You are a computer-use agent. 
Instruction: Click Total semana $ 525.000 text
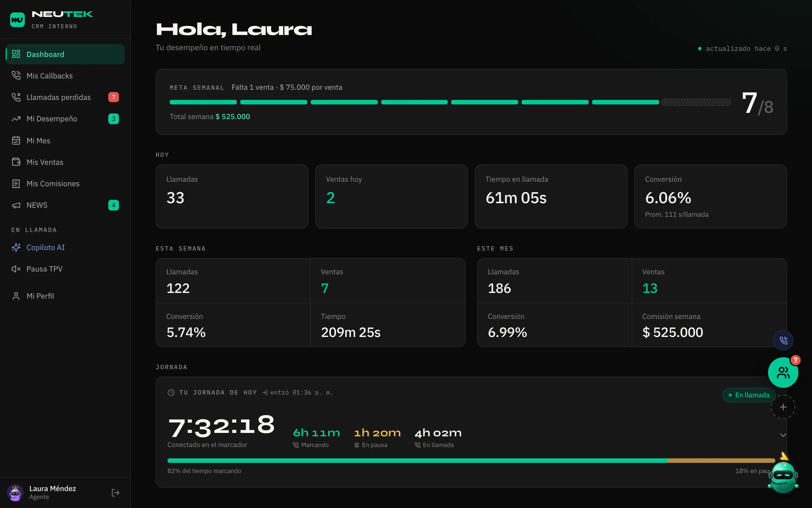[x=210, y=117]
